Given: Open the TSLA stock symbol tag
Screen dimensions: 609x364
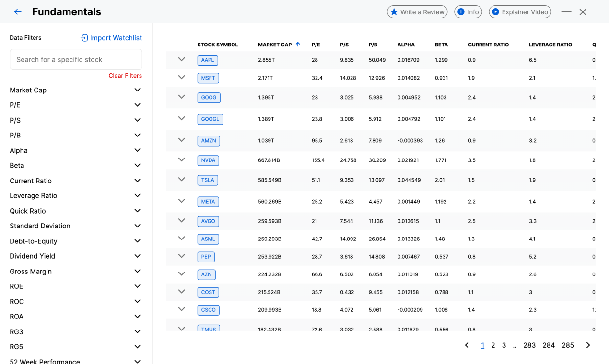Looking at the screenshot, I should click(208, 180).
